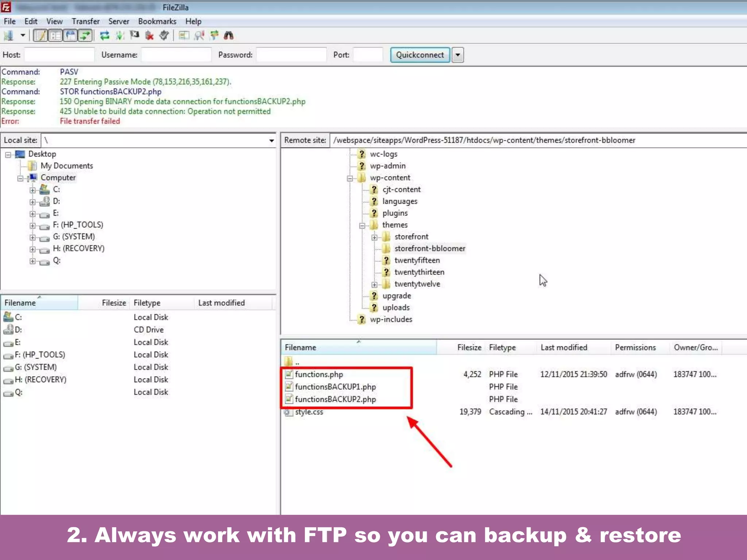Click the D: CD drive tree icon
This screenshot has height=560, width=747.
click(45, 201)
